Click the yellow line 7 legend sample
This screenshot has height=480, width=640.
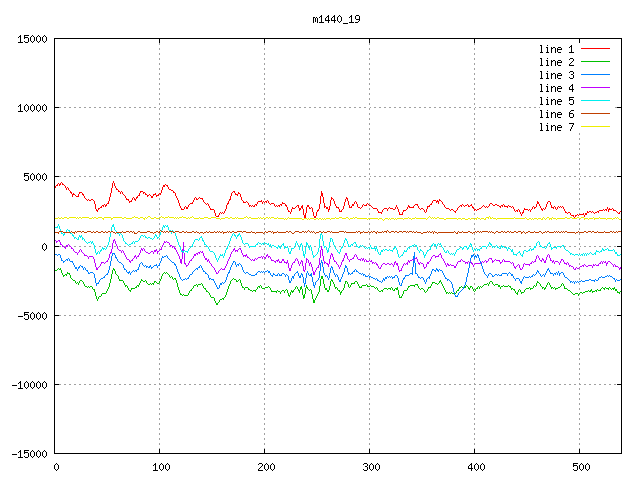595,127
